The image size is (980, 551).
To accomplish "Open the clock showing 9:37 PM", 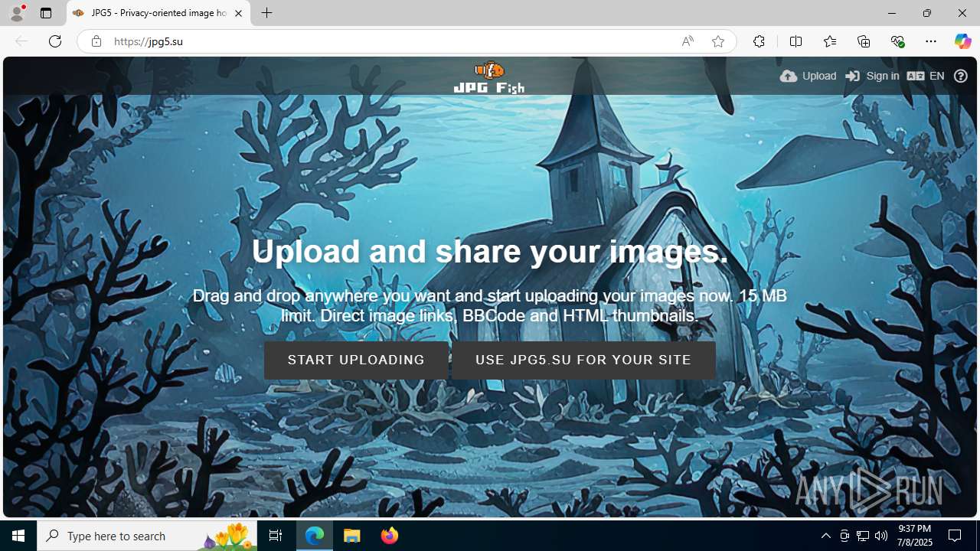I will (x=915, y=536).
